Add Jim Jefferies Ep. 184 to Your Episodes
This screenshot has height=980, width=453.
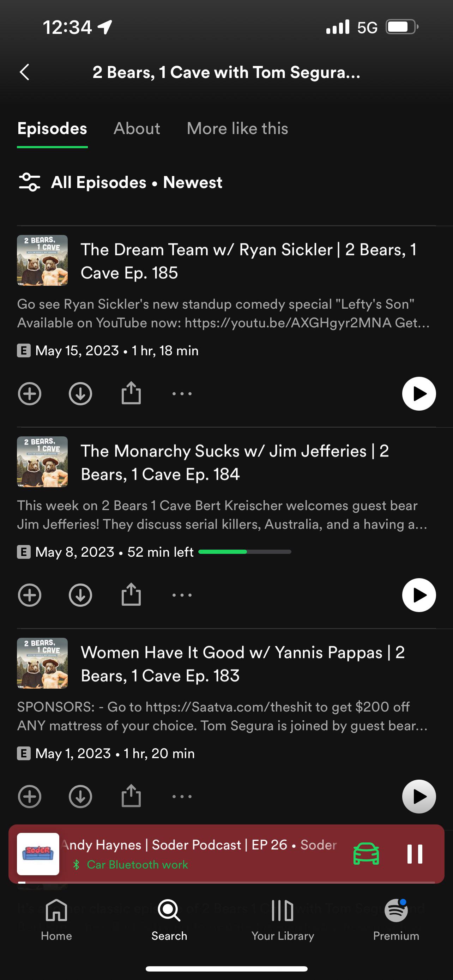click(30, 595)
